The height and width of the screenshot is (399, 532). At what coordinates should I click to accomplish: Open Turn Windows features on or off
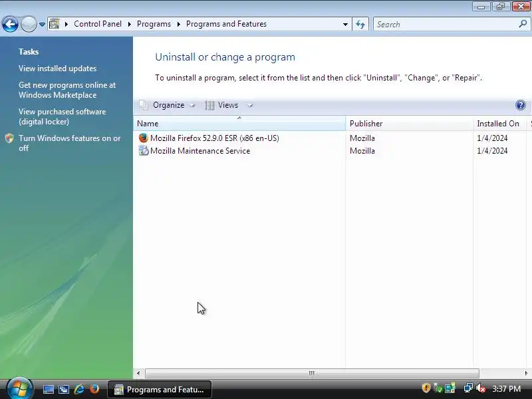pyautogui.click(x=70, y=143)
